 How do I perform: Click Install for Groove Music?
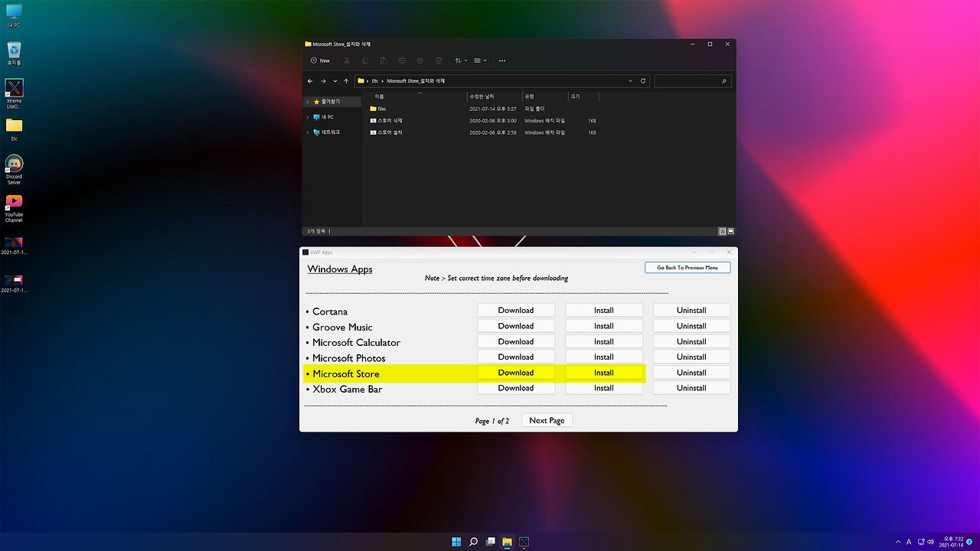tap(604, 326)
